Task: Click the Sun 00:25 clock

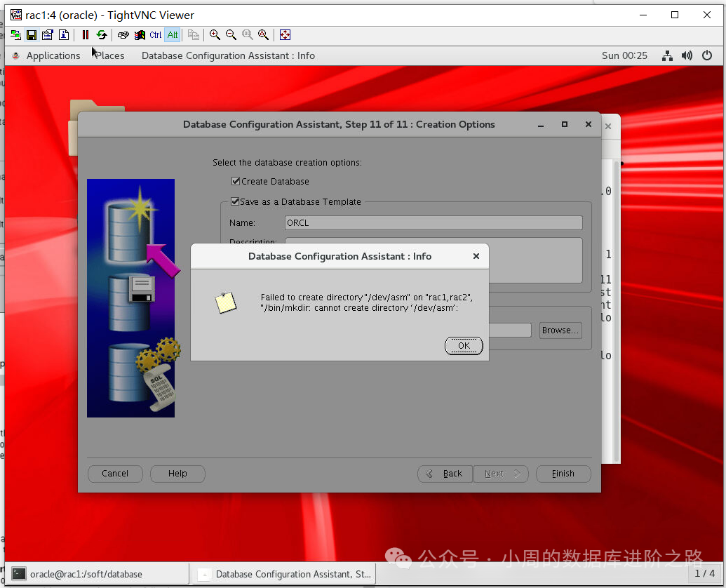Action: 624,55
